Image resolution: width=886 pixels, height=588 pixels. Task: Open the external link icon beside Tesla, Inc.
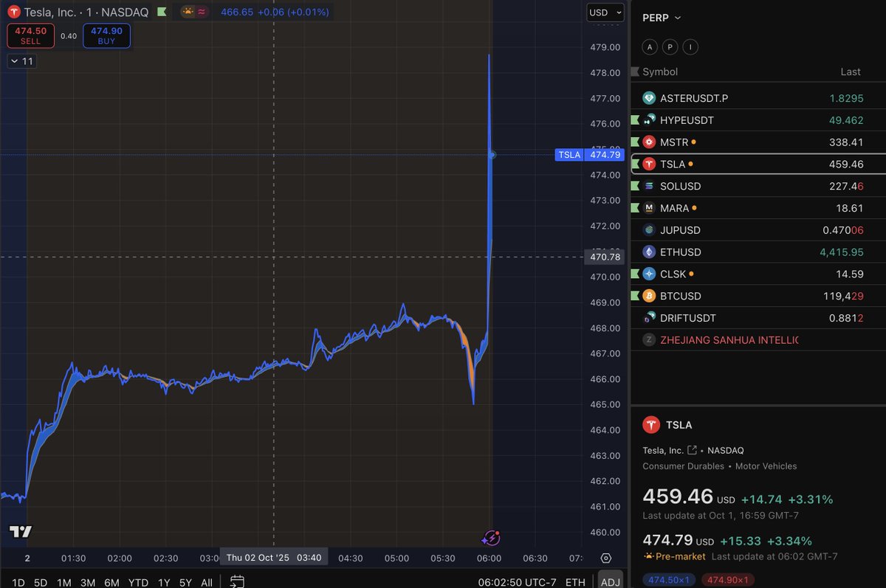click(692, 450)
